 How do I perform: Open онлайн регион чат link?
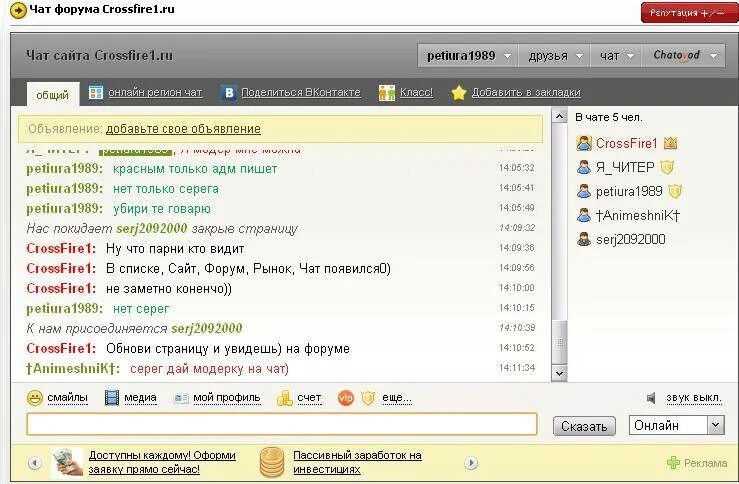pos(155,92)
